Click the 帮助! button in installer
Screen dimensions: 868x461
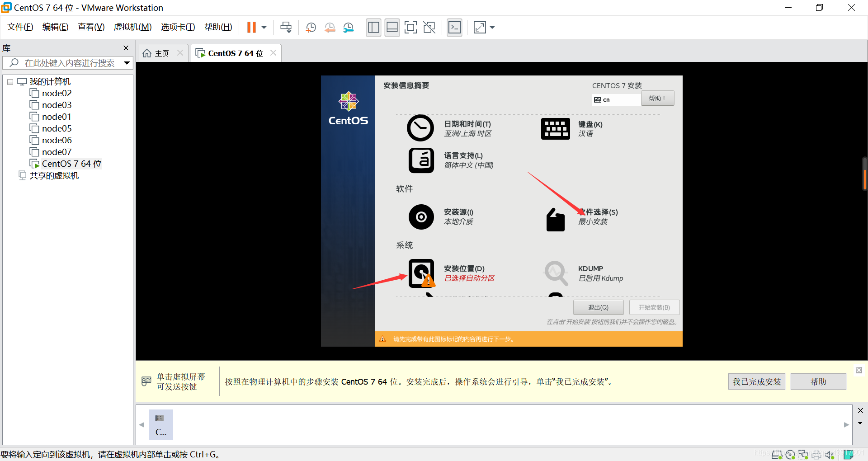[x=657, y=98]
